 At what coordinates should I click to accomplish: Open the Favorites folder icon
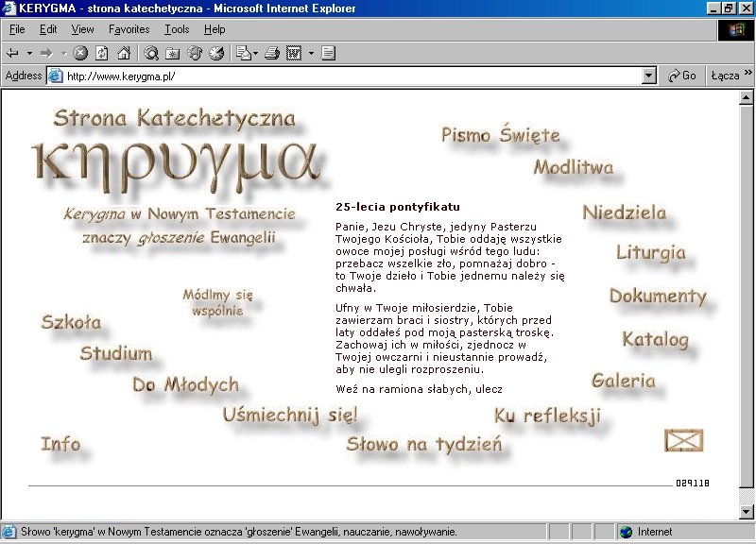tap(173, 53)
